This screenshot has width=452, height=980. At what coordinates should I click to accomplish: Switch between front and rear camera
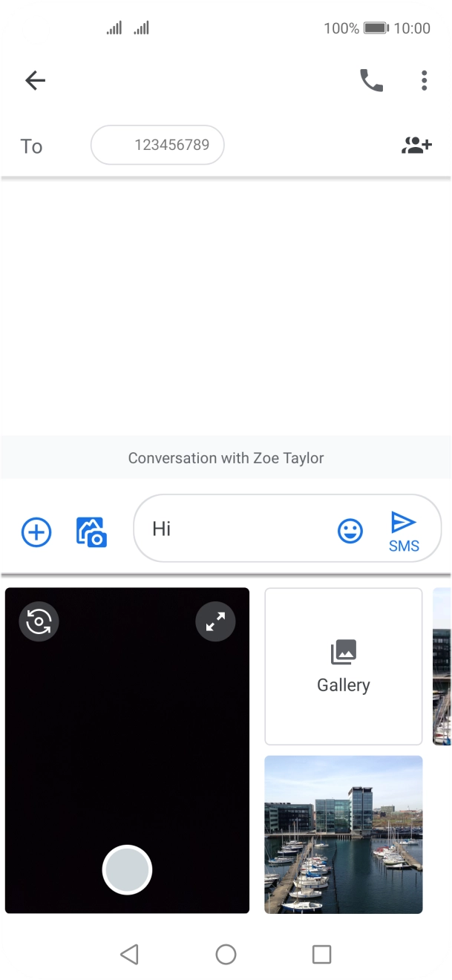pyautogui.click(x=39, y=622)
